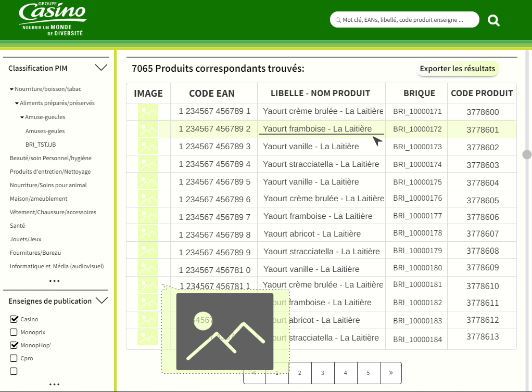Select Informatique et Média category
The image size is (532, 392).
(x=57, y=266)
